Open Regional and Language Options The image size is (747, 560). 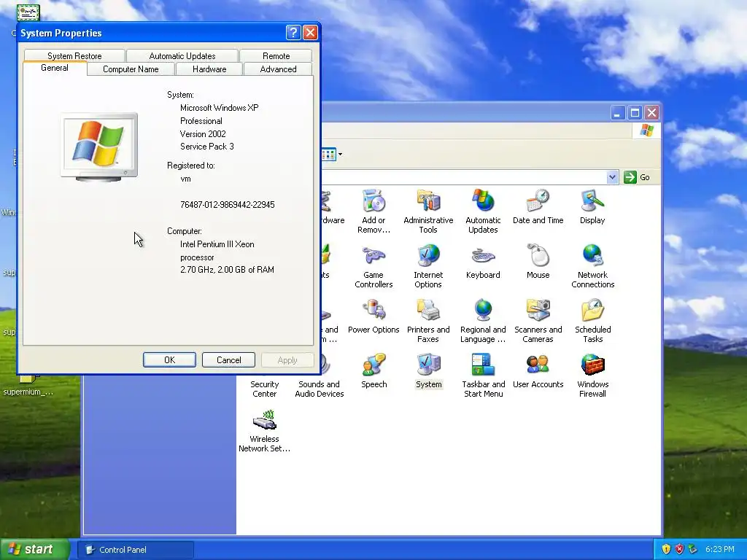coord(483,321)
